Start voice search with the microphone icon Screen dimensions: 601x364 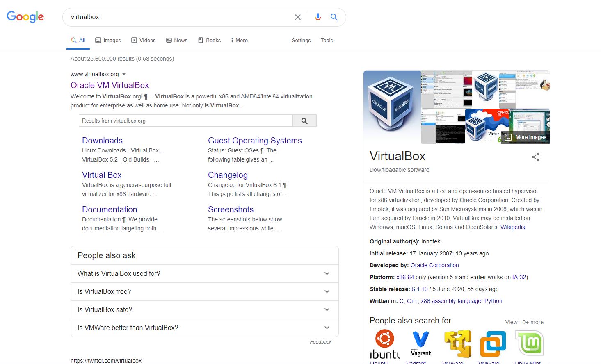click(318, 17)
